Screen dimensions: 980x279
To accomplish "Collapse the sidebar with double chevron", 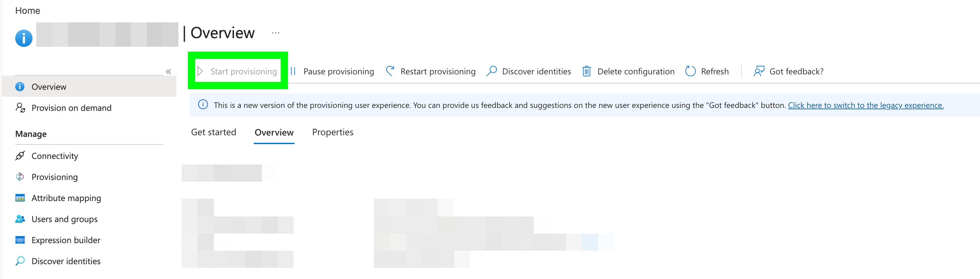I will (168, 71).
